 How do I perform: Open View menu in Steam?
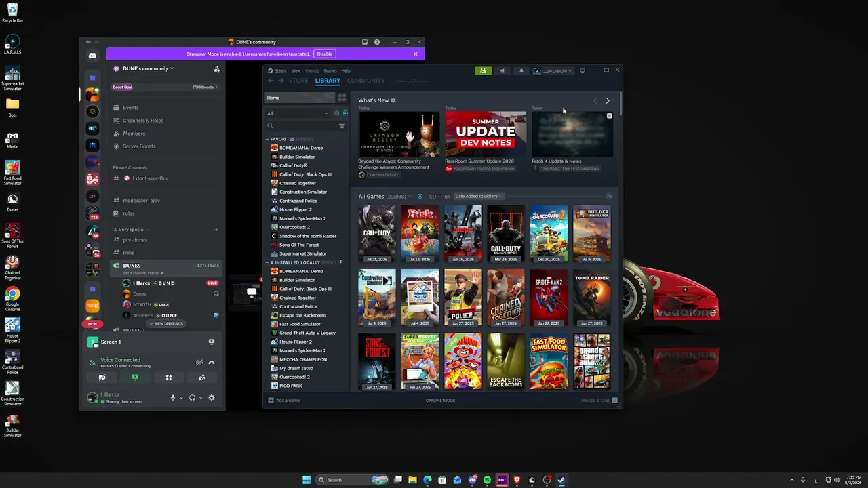pyautogui.click(x=296, y=70)
